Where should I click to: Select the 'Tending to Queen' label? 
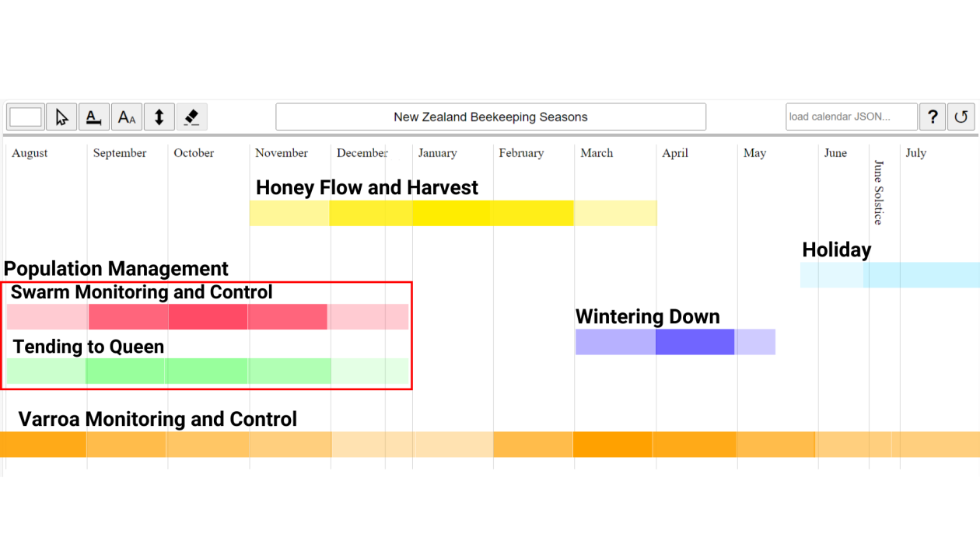89,347
